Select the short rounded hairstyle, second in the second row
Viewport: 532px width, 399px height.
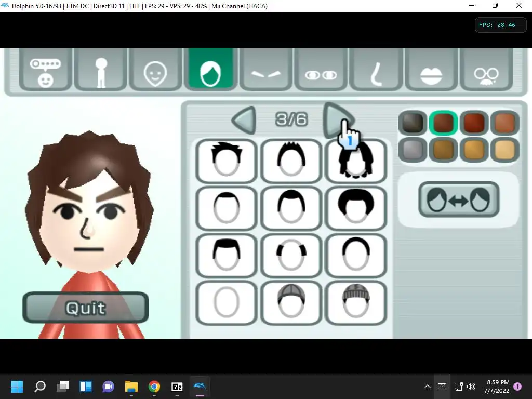[x=291, y=208]
